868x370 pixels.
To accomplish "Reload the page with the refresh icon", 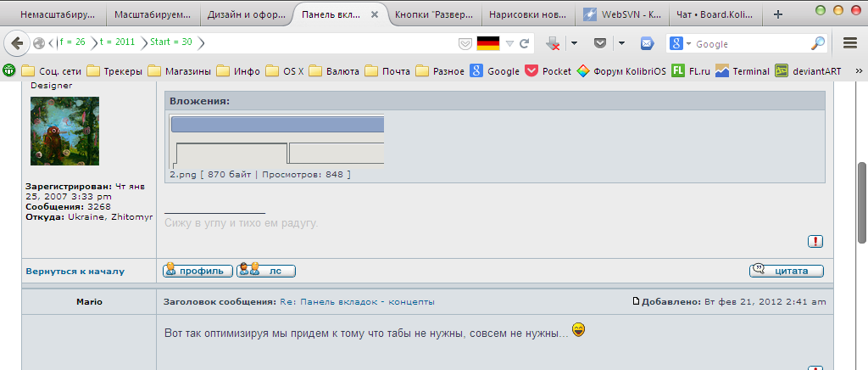I will click(x=525, y=43).
